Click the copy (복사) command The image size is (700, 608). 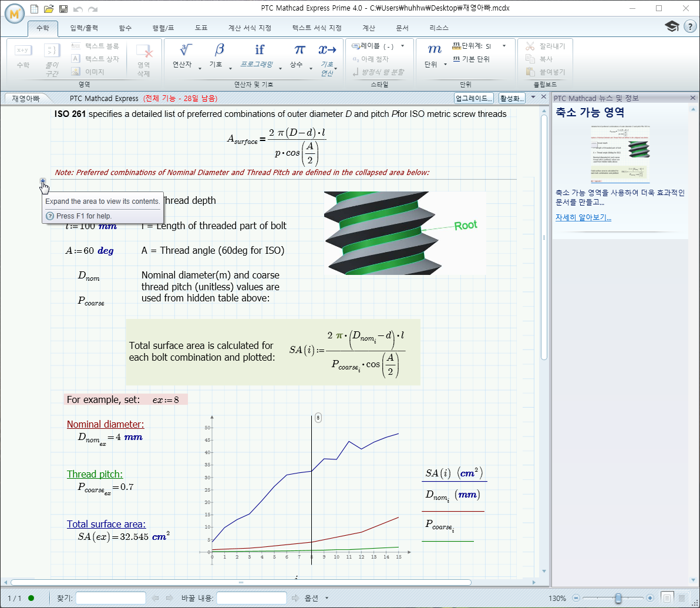tap(539, 59)
